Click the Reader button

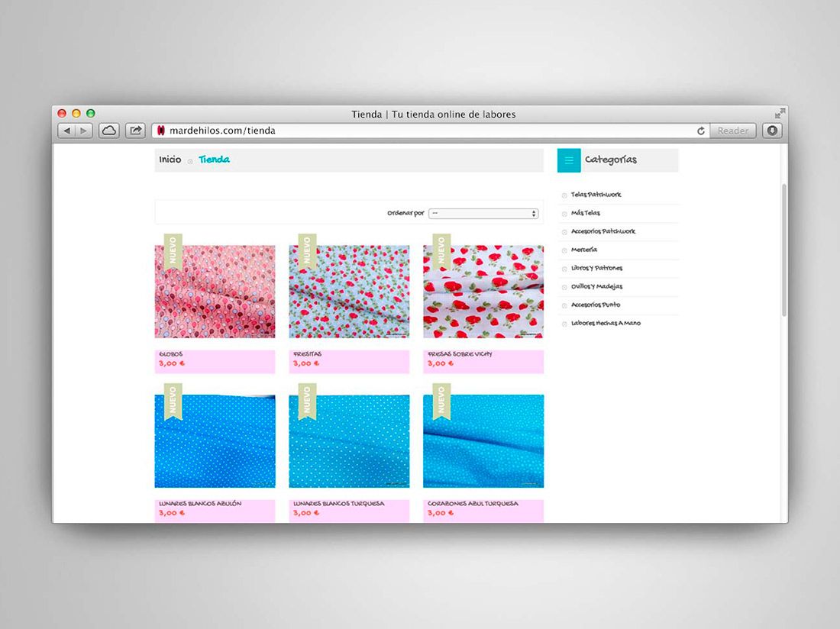click(x=733, y=131)
